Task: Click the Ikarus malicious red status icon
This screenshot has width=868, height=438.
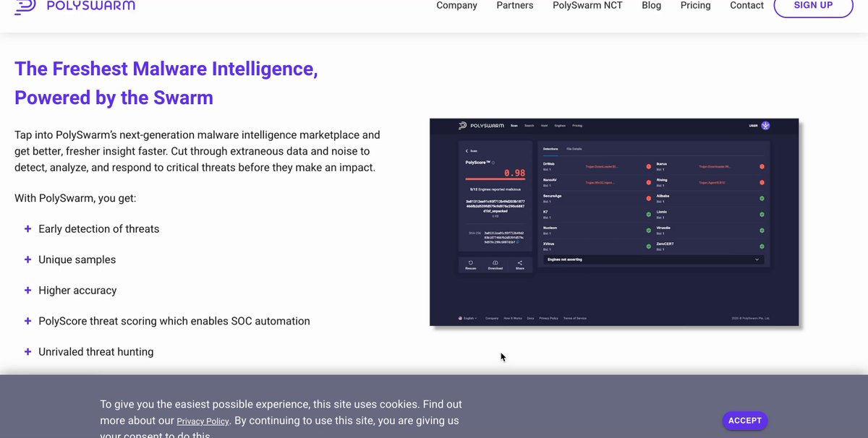Action: pyautogui.click(x=762, y=166)
